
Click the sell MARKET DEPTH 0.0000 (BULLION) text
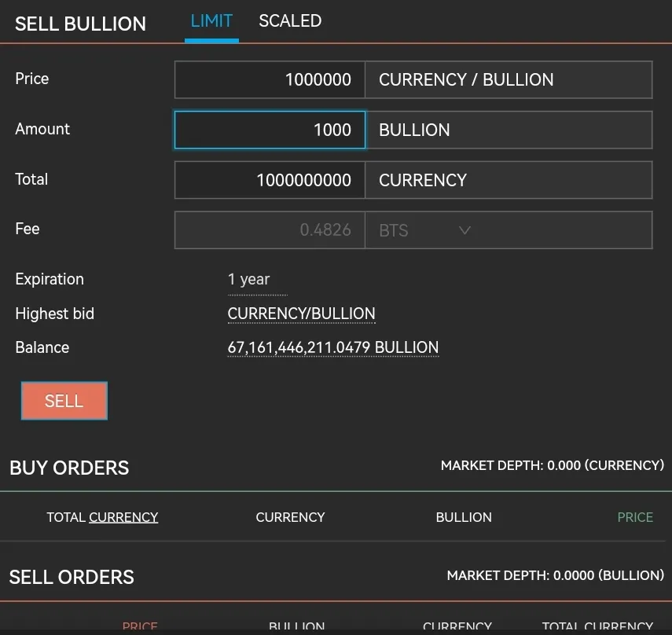coord(556,575)
